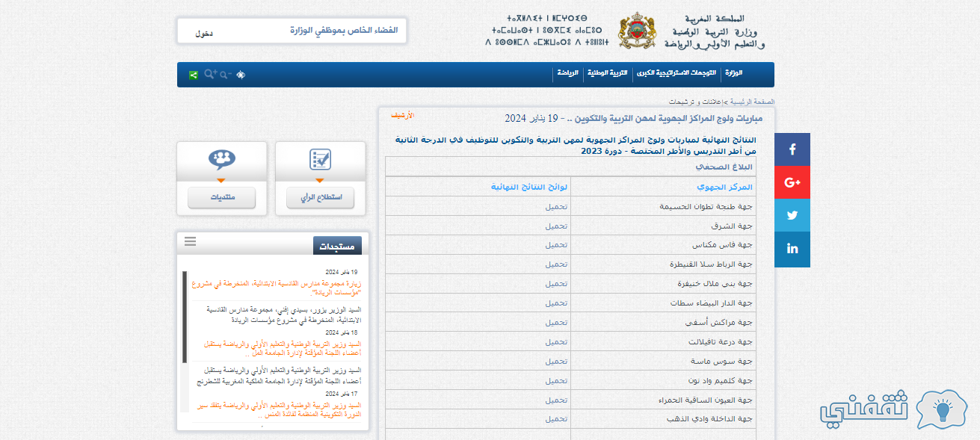Download results for جهة الداخلة وادي الذهب

coord(555,419)
